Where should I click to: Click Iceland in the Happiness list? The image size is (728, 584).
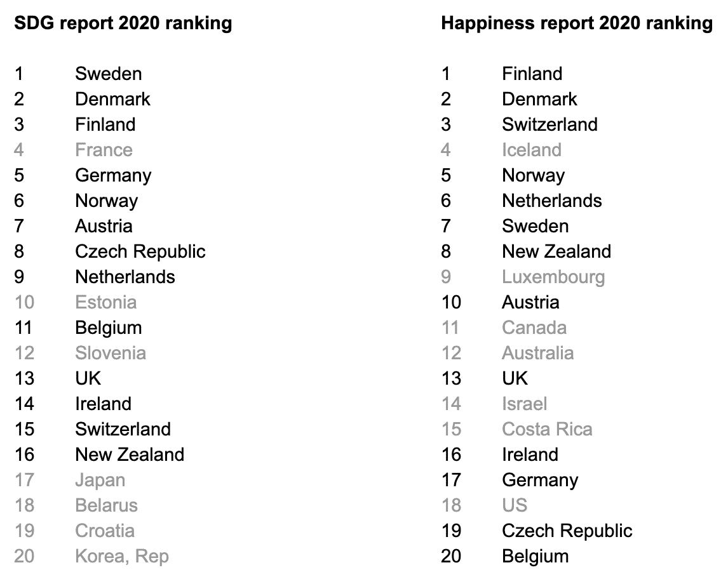click(x=531, y=150)
